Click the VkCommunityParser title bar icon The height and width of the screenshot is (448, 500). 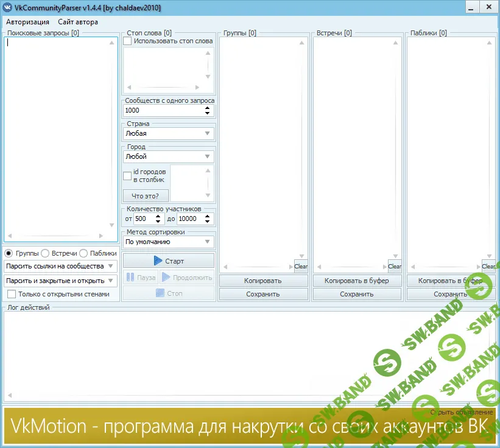click(8, 7)
